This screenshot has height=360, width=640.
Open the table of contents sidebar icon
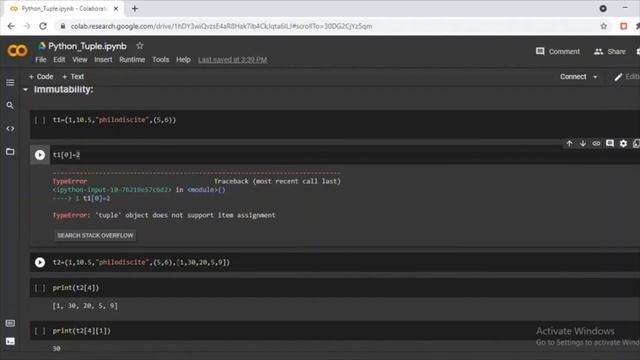(10, 83)
